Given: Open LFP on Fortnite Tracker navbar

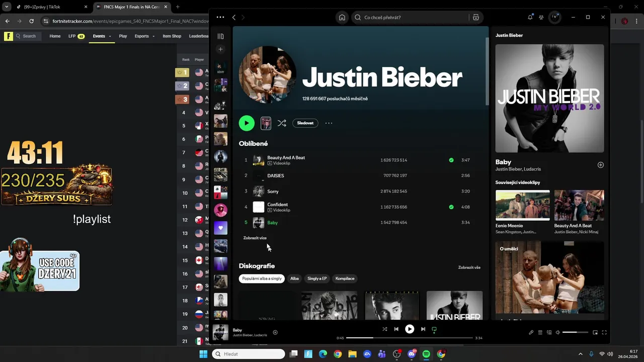Looking at the screenshot, I should point(76,36).
